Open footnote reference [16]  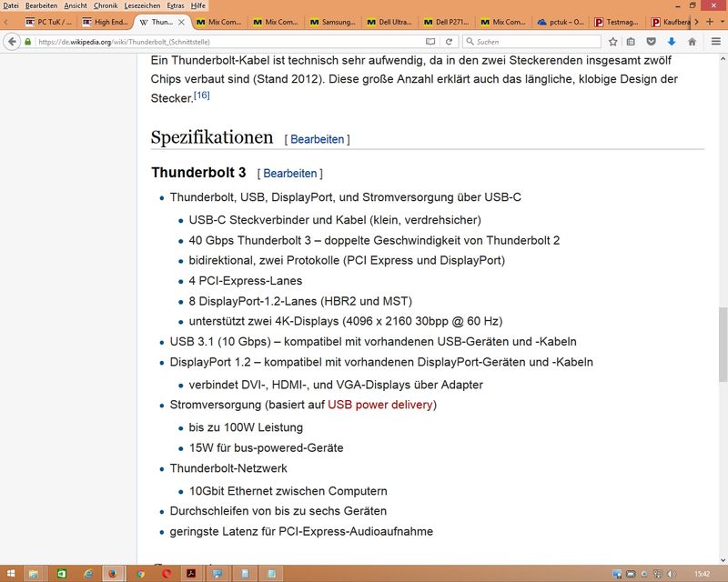point(201,95)
